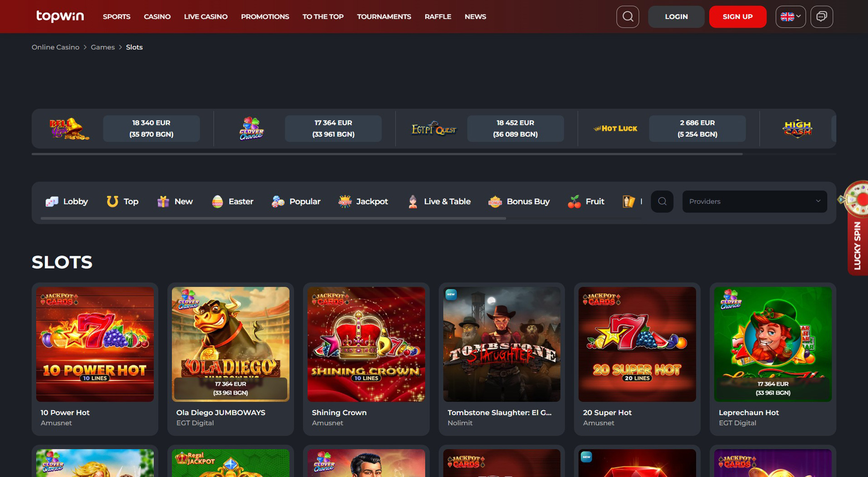Click the Shining Crown title text
The width and height of the screenshot is (868, 477).
[339, 412]
